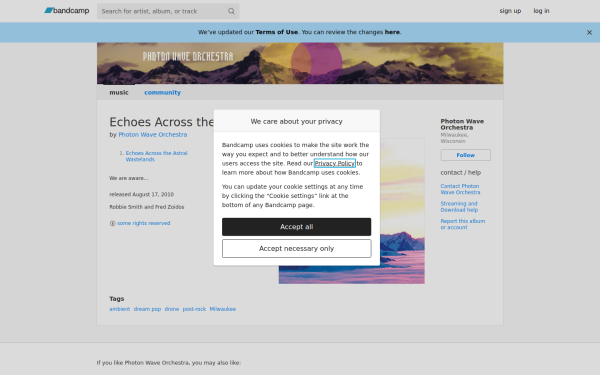Image resolution: width=600 pixels, height=375 pixels.
Task: Open Contact Photon Wave Orchestra link
Action: [x=460, y=189]
